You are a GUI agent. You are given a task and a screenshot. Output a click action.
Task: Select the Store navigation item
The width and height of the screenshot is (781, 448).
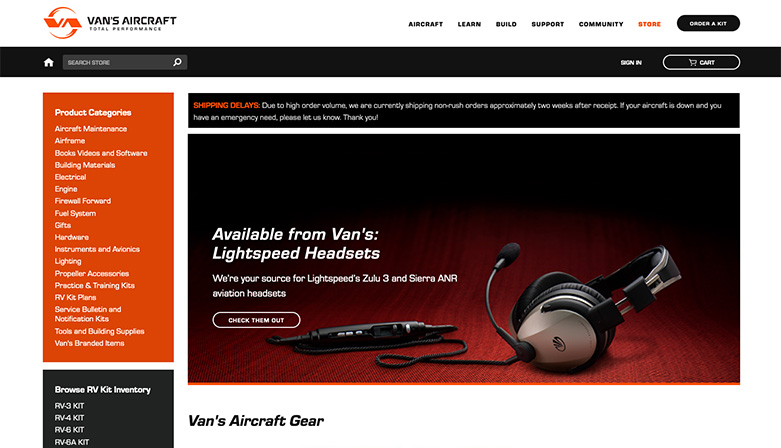click(650, 24)
